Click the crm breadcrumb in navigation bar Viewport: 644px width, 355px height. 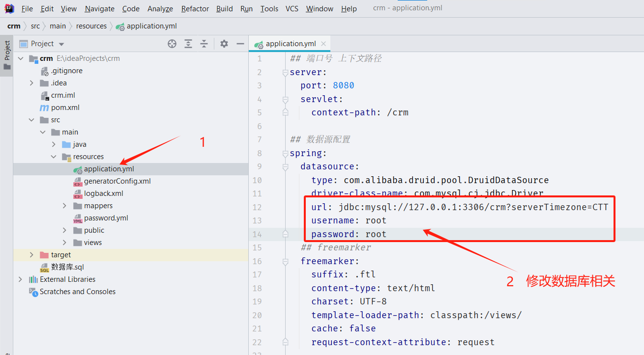coord(14,26)
